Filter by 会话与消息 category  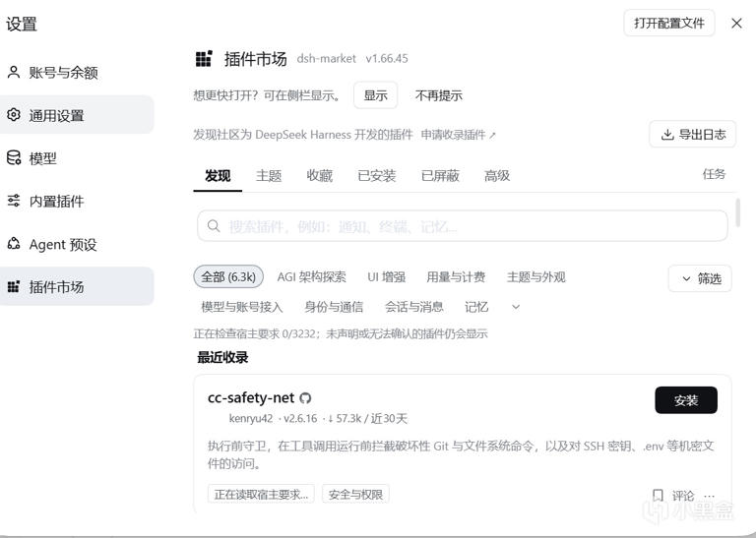click(413, 307)
